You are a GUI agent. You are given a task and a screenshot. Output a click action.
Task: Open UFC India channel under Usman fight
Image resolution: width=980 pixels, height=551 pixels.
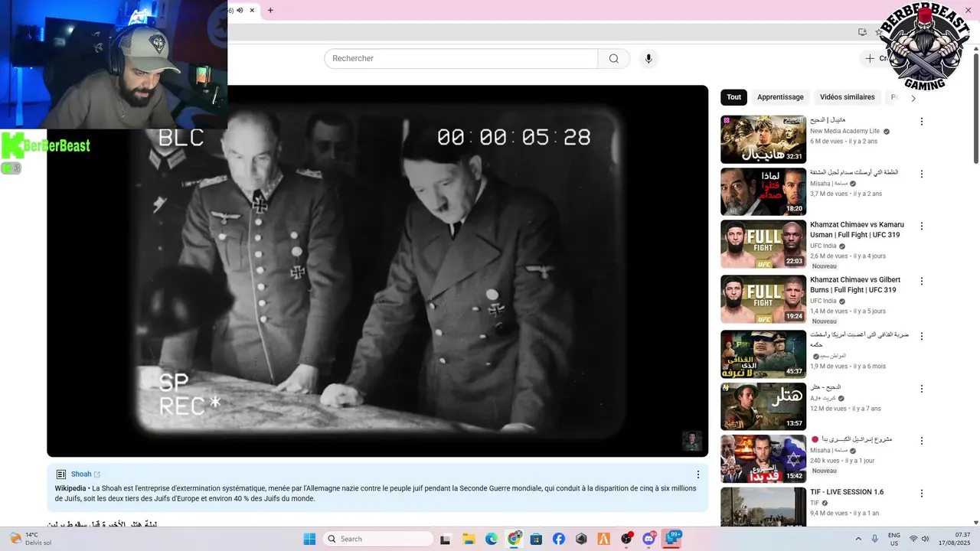[823, 246]
